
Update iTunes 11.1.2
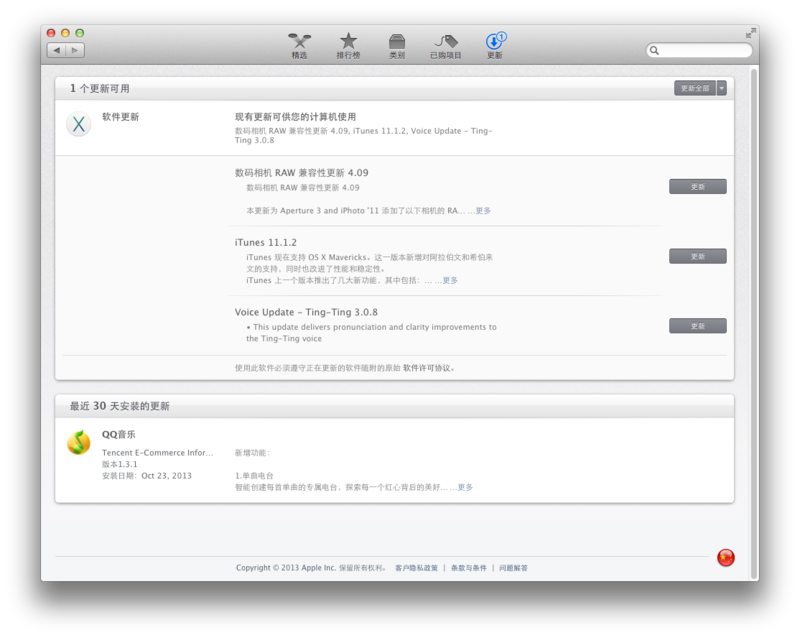pos(697,256)
